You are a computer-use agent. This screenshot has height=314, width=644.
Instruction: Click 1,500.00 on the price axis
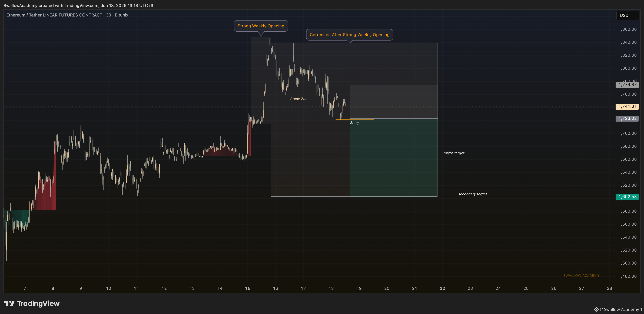[x=628, y=263]
